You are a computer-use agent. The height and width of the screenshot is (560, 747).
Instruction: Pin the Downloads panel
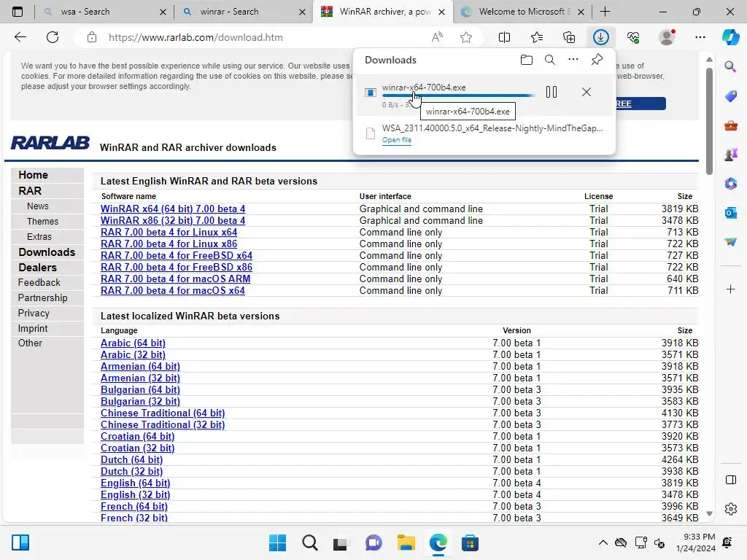[x=597, y=60]
